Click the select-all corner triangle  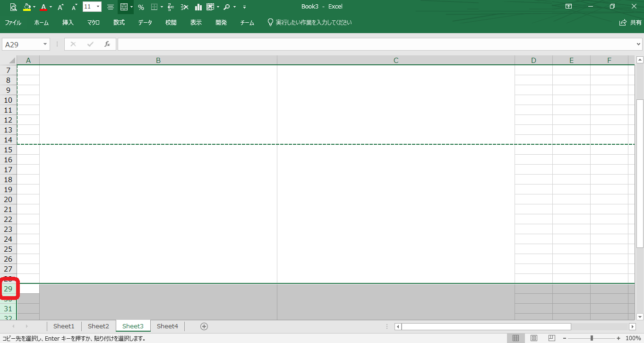coord(12,61)
